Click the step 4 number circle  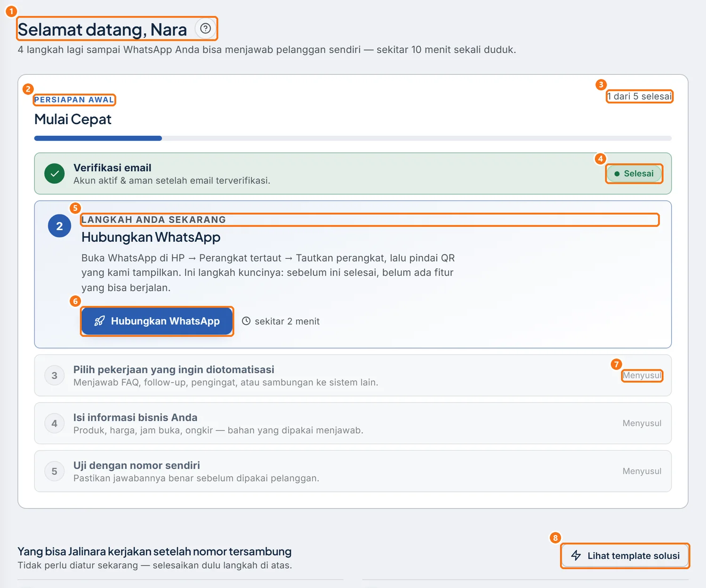pyautogui.click(x=55, y=423)
